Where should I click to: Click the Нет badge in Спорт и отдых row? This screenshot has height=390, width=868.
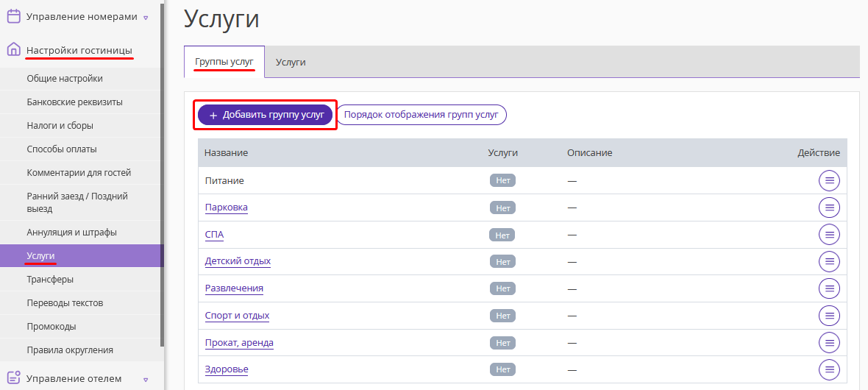click(502, 316)
